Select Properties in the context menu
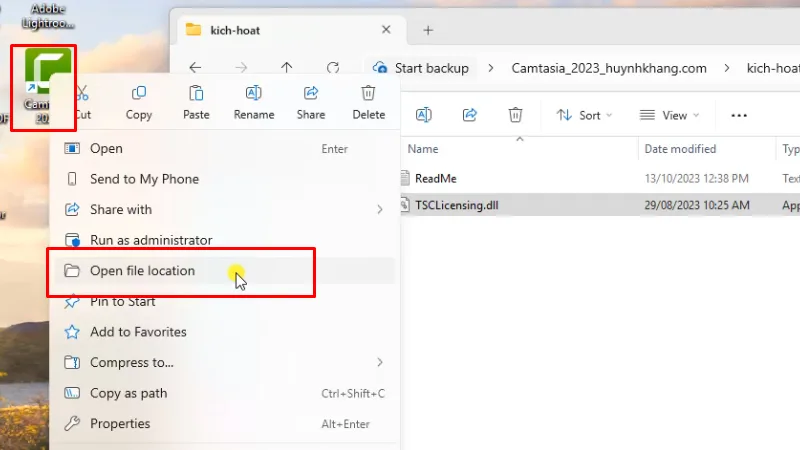Screen dimensions: 800x450 120,423
